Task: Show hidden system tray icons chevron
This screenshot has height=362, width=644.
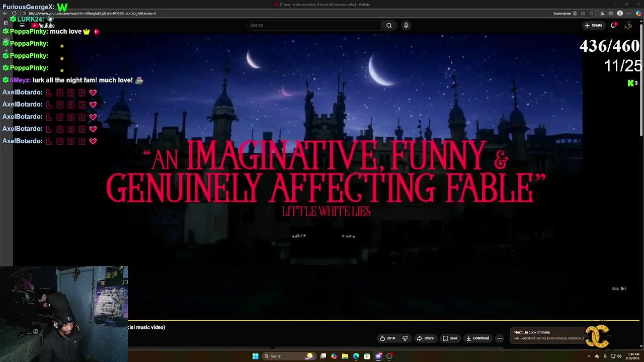Action: click(x=589, y=356)
